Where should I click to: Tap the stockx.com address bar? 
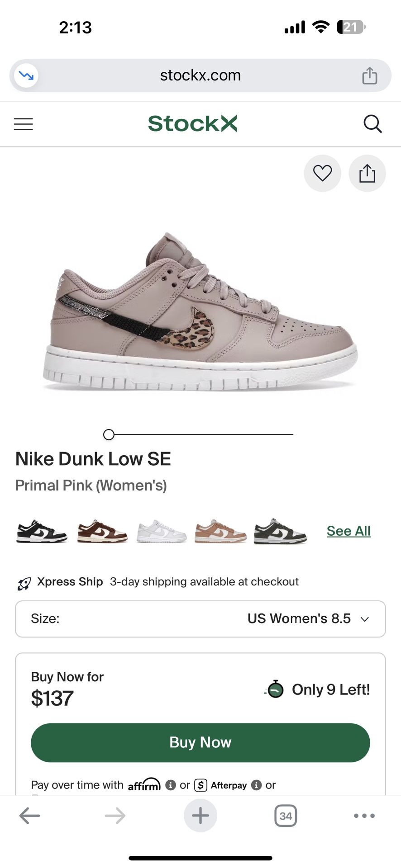pos(200,75)
